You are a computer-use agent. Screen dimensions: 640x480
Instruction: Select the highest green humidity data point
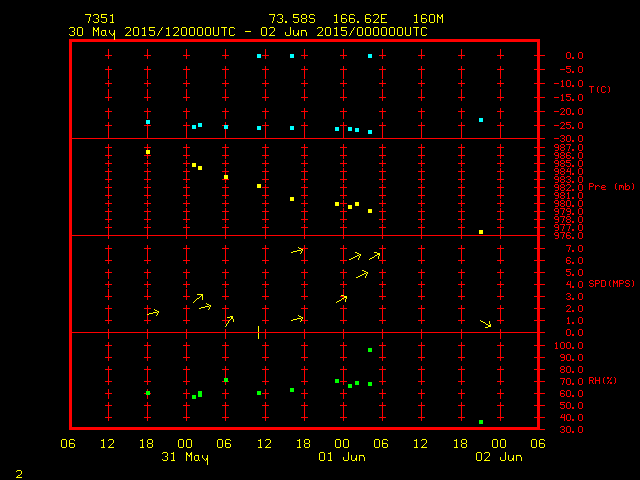click(370, 350)
